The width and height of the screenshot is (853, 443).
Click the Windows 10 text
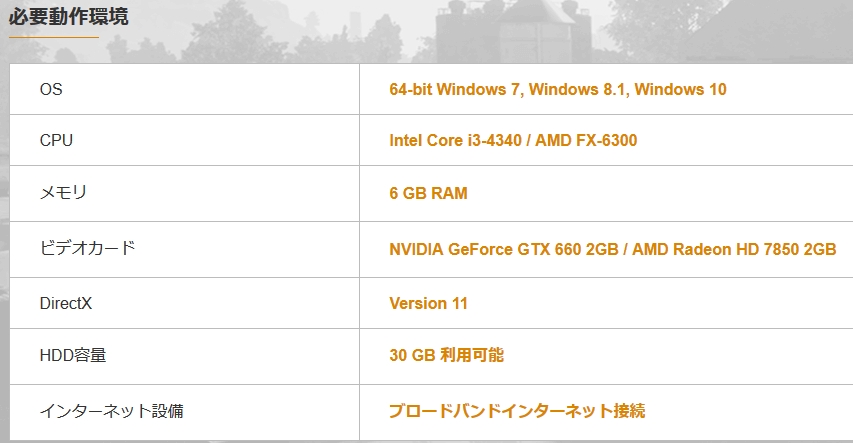pyautogui.click(x=680, y=90)
